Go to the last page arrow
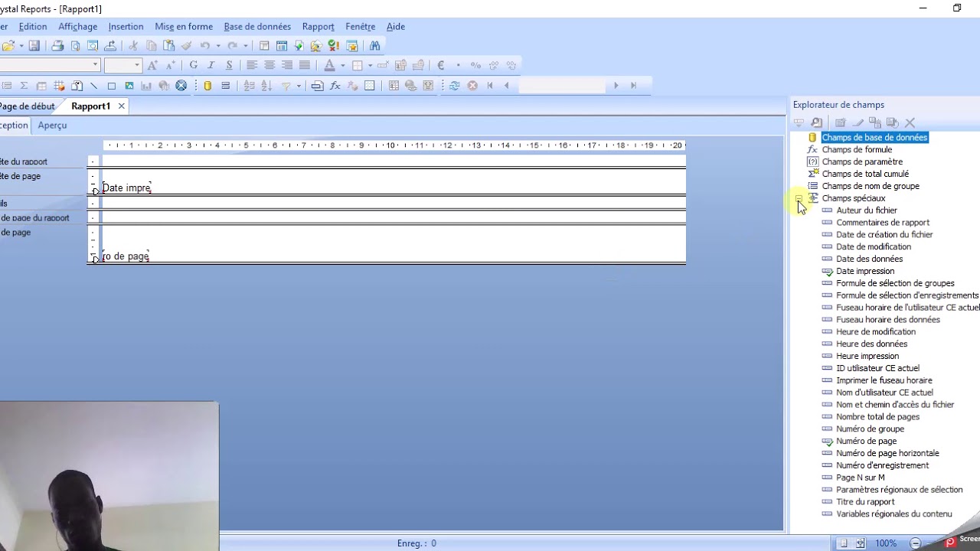Viewport: 980px width, 551px height. tap(633, 86)
